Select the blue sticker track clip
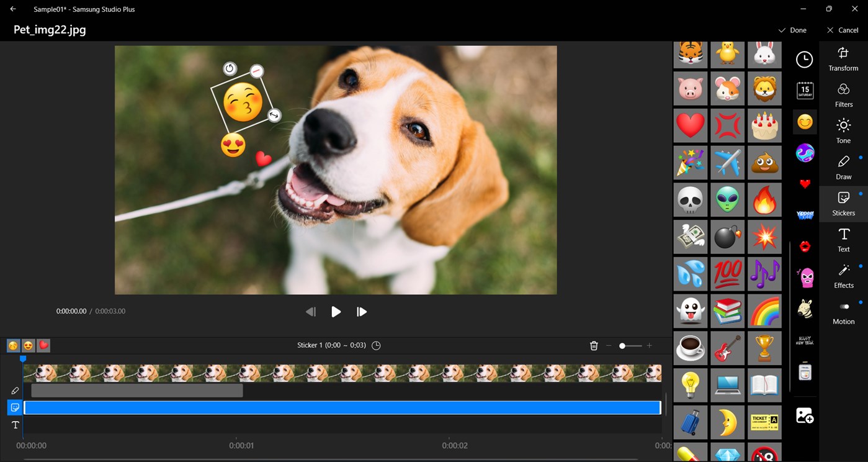Screen dimensions: 868x462 (x=342, y=408)
